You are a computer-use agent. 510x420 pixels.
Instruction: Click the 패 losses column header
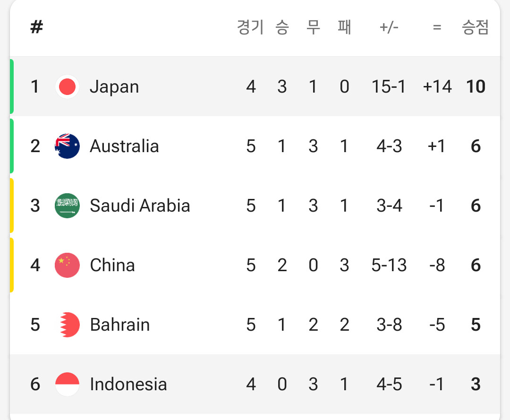[x=344, y=27]
